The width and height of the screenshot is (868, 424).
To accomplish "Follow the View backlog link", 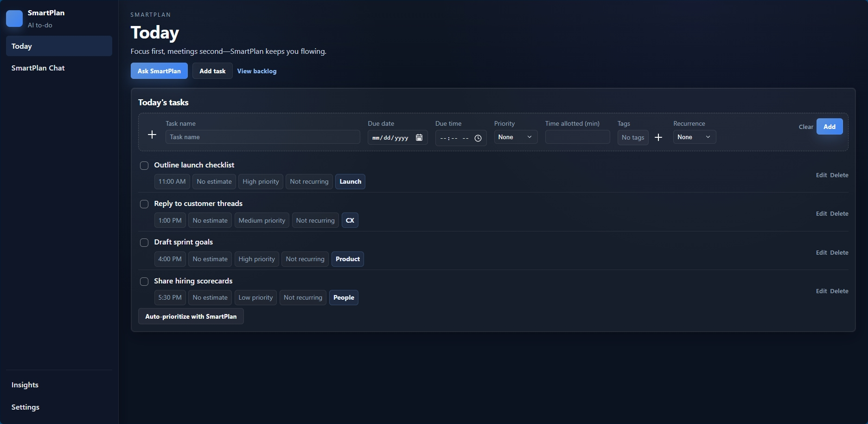I will pyautogui.click(x=257, y=71).
